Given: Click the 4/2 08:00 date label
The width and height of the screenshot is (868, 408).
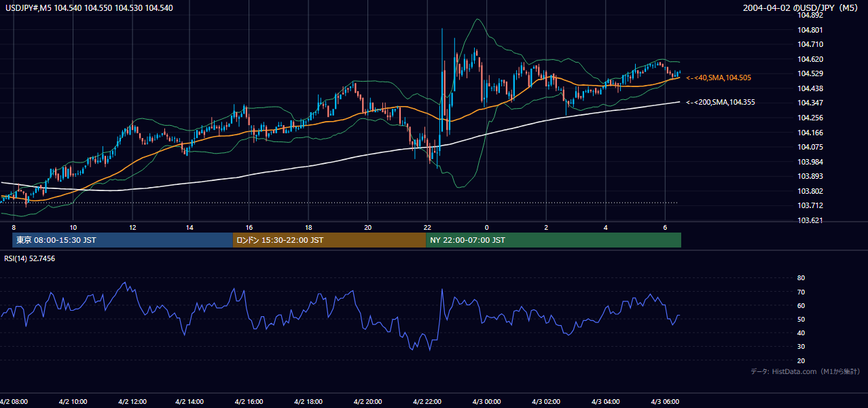Looking at the screenshot, I should coord(14,401).
